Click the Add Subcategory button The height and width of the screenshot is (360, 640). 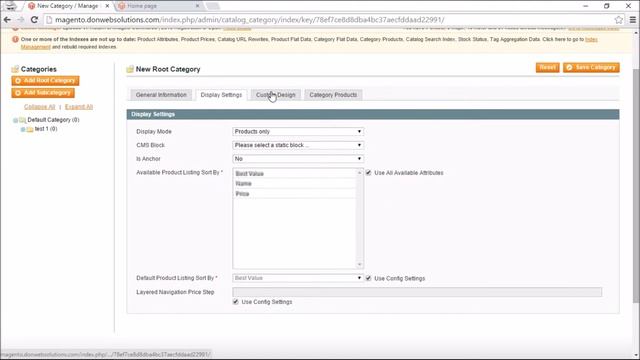(43, 93)
